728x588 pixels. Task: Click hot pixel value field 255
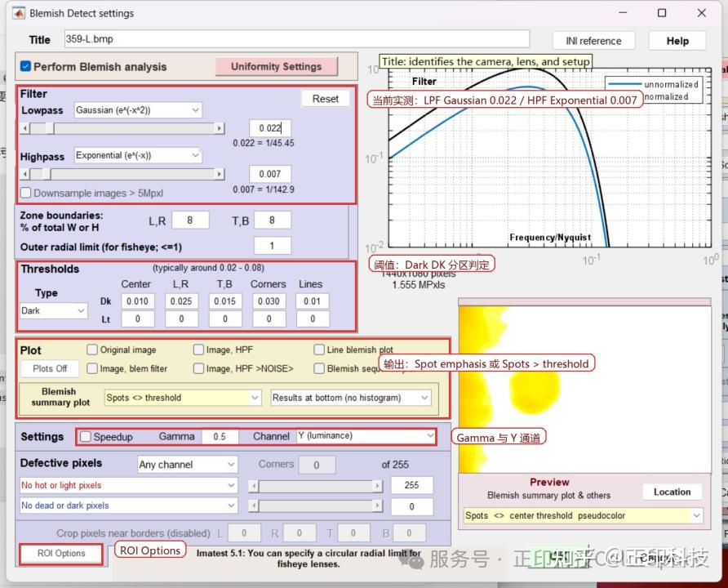tap(412, 485)
